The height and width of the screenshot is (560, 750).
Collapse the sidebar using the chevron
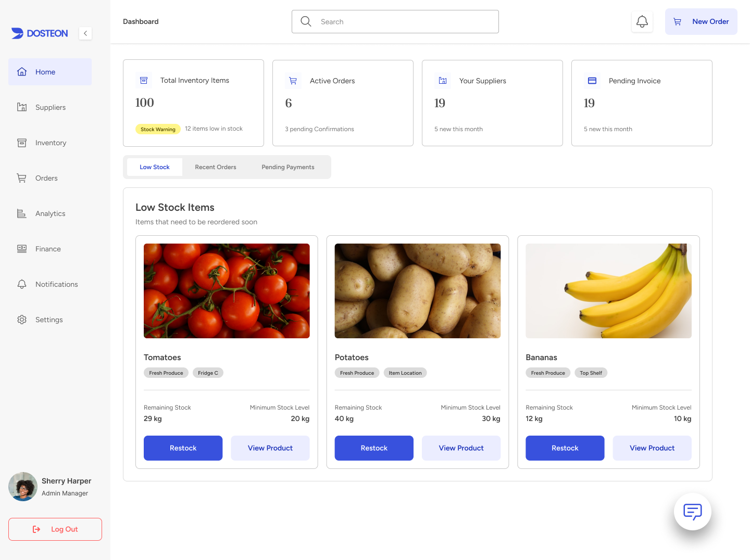[85, 33]
